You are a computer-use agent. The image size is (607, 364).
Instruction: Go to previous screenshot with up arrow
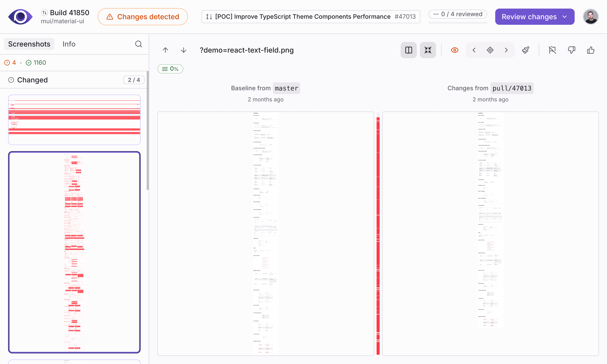pos(165,50)
